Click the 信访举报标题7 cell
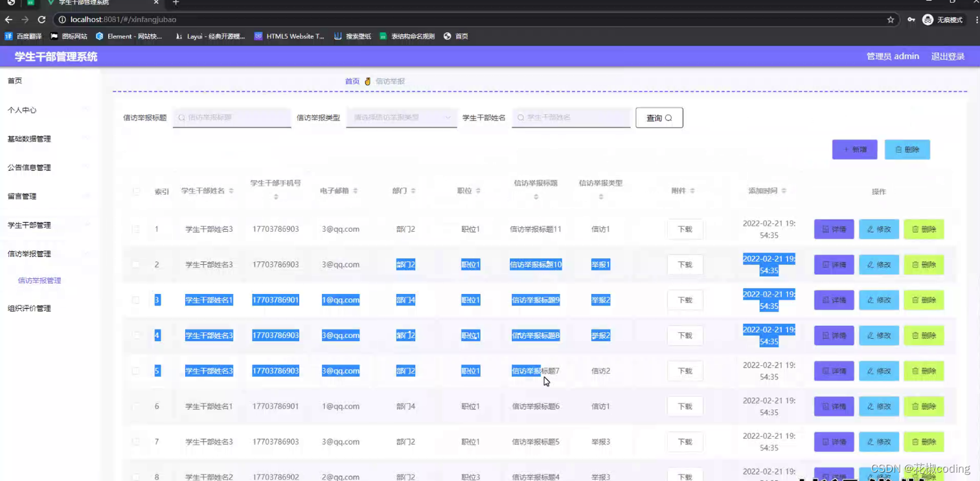The width and height of the screenshot is (980, 481). pos(536,371)
